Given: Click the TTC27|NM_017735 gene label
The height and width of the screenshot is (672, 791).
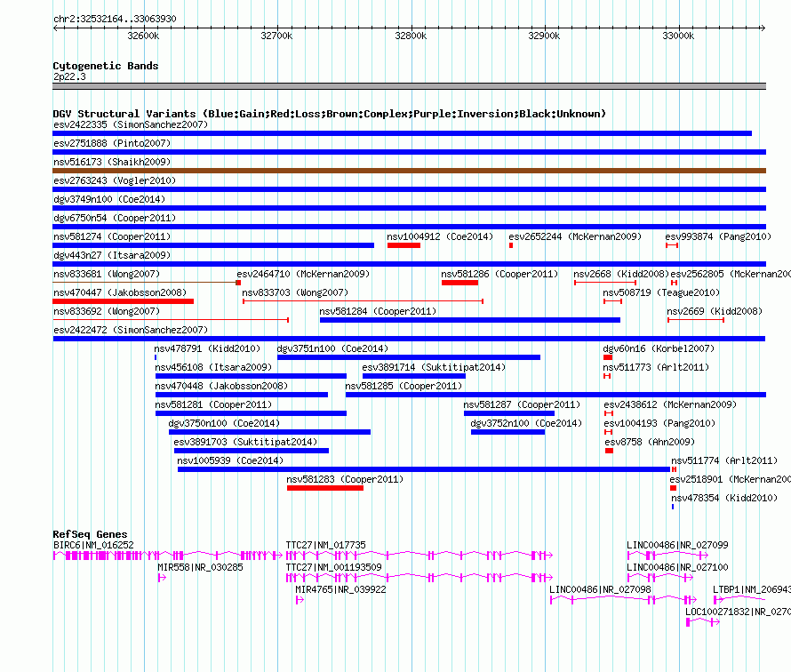Looking at the screenshot, I should coord(326,545).
